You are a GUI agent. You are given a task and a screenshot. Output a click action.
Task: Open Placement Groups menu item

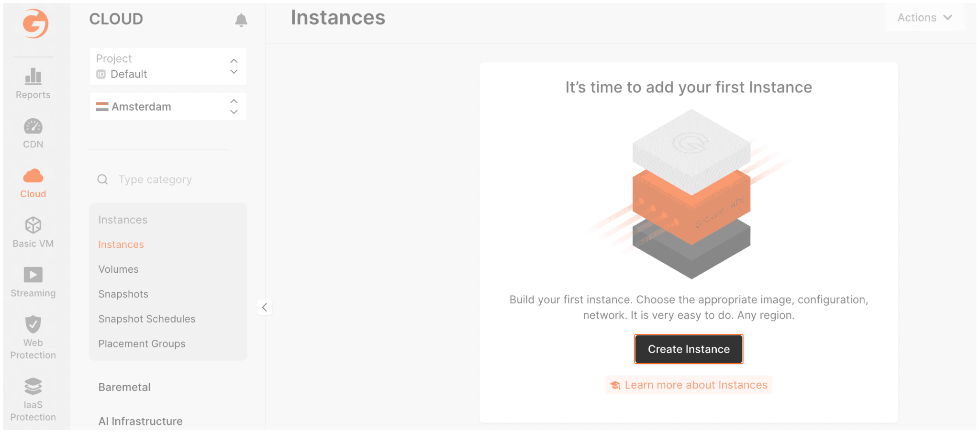click(x=142, y=344)
